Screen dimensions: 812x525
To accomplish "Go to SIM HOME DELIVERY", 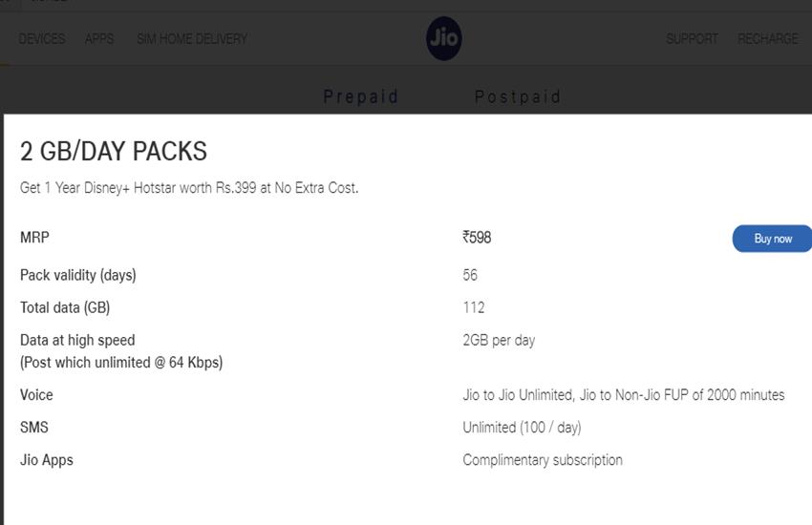I will [x=192, y=39].
